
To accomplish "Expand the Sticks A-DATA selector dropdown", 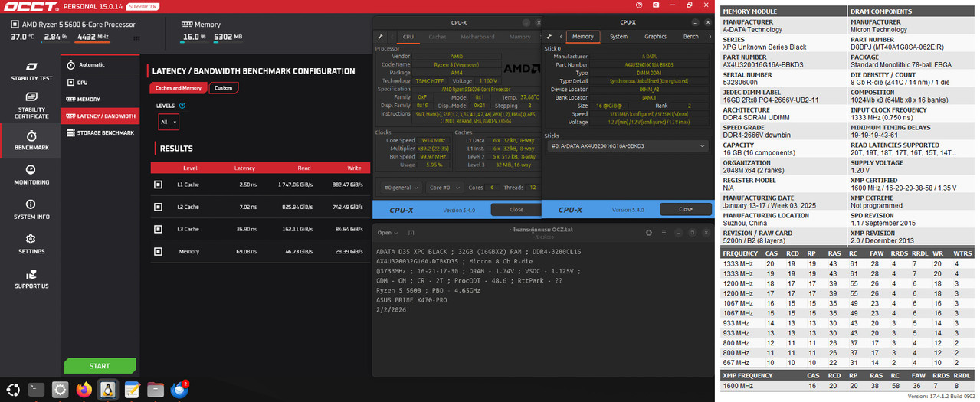I will point(626,145).
